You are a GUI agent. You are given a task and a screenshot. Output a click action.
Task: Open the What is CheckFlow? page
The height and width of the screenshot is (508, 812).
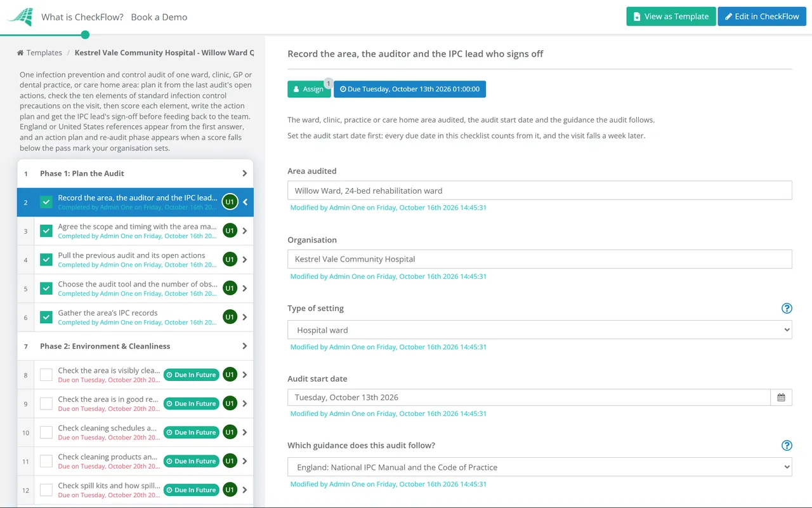coord(82,17)
